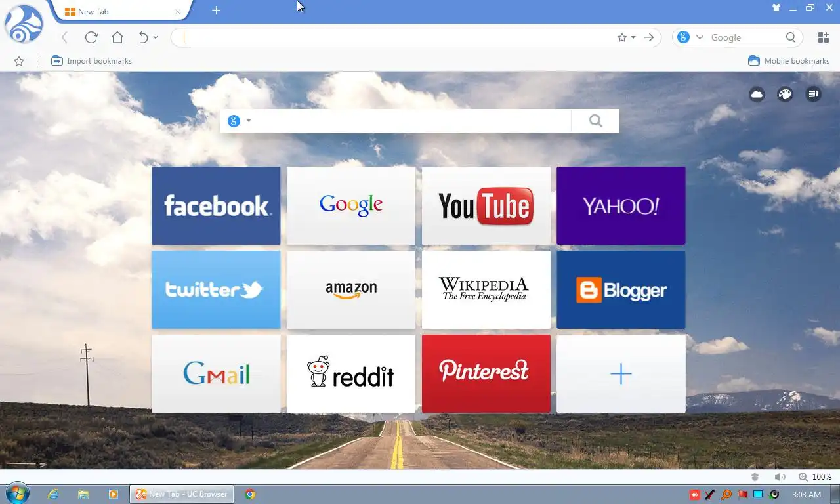Open the Wikipedia speed dial tile
Screen dimensions: 840x504
486,289
